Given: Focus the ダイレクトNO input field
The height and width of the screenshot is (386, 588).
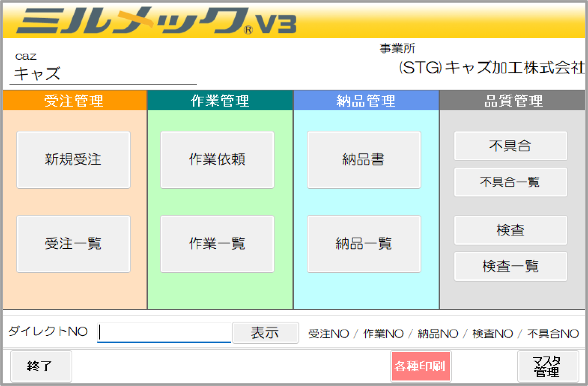Looking at the screenshot, I should tap(164, 332).
